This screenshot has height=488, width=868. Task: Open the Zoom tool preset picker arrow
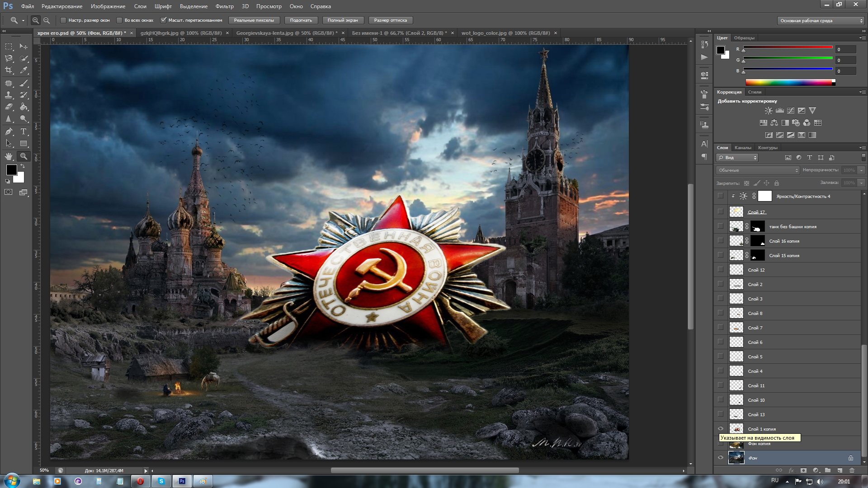(23, 20)
